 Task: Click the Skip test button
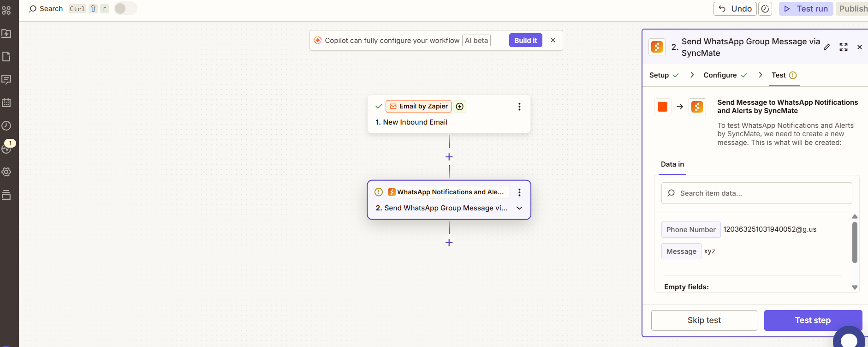[704, 320]
